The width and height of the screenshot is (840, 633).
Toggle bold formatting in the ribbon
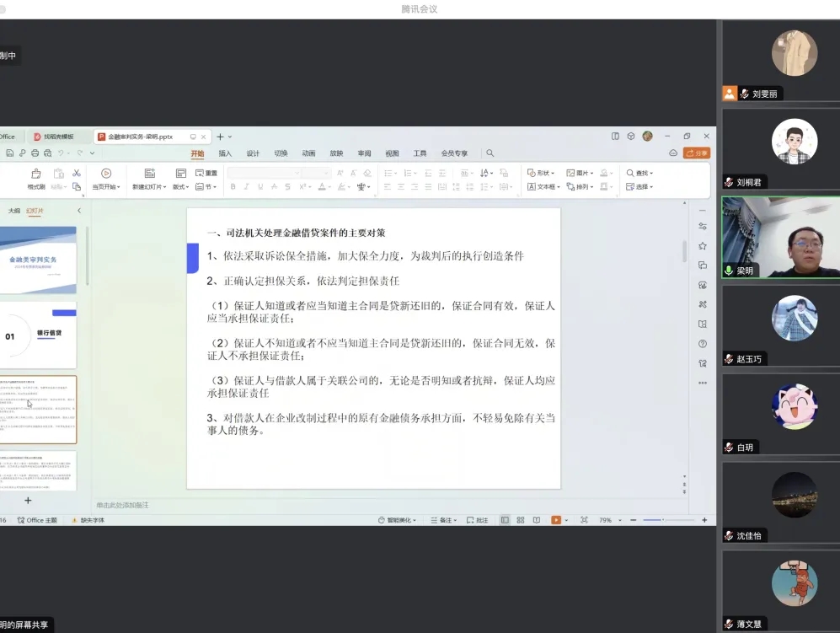tap(233, 187)
